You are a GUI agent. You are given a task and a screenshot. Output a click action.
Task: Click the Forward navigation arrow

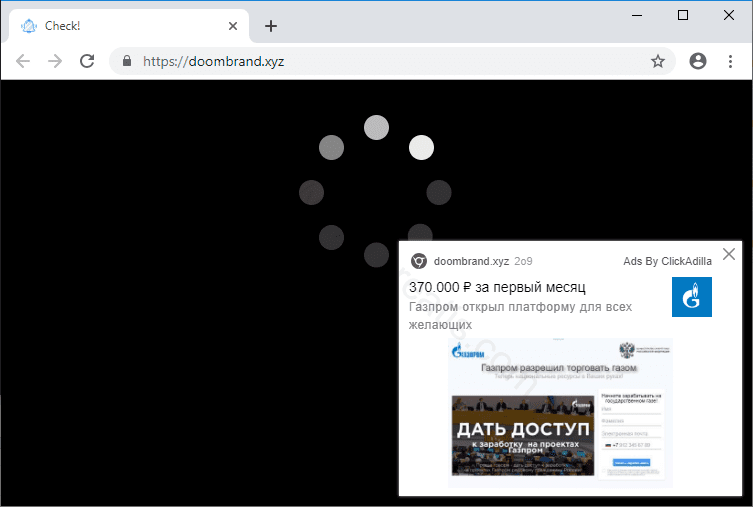pyautogui.click(x=55, y=61)
